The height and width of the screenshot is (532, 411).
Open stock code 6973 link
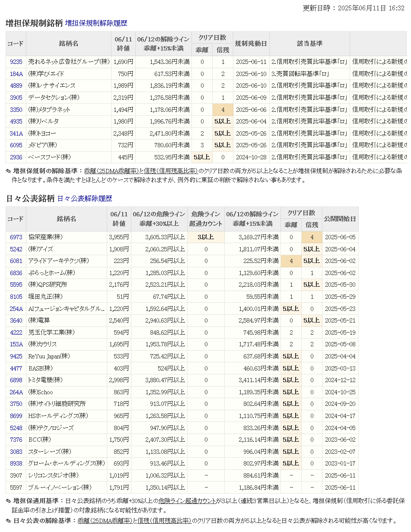click(x=16, y=237)
